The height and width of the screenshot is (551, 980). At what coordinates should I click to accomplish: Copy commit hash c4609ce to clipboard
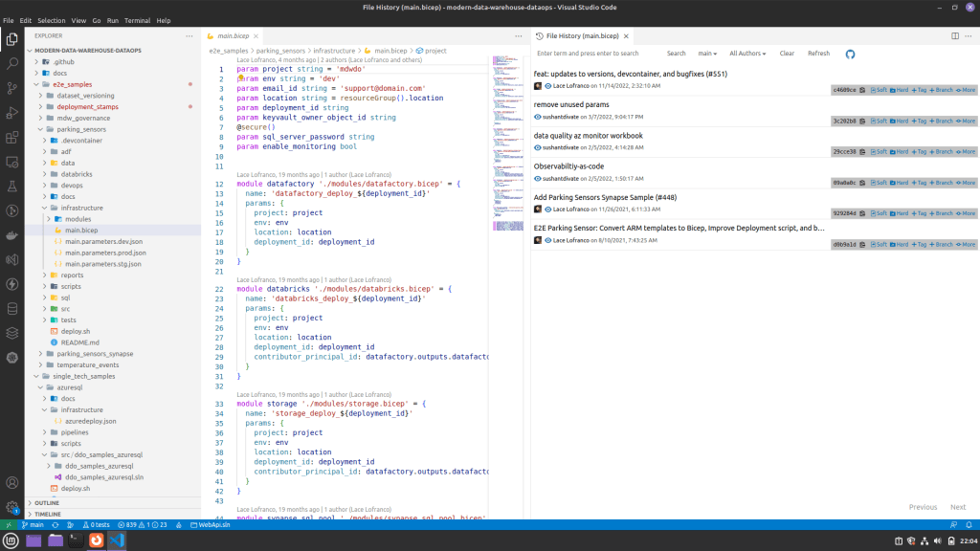coord(862,90)
